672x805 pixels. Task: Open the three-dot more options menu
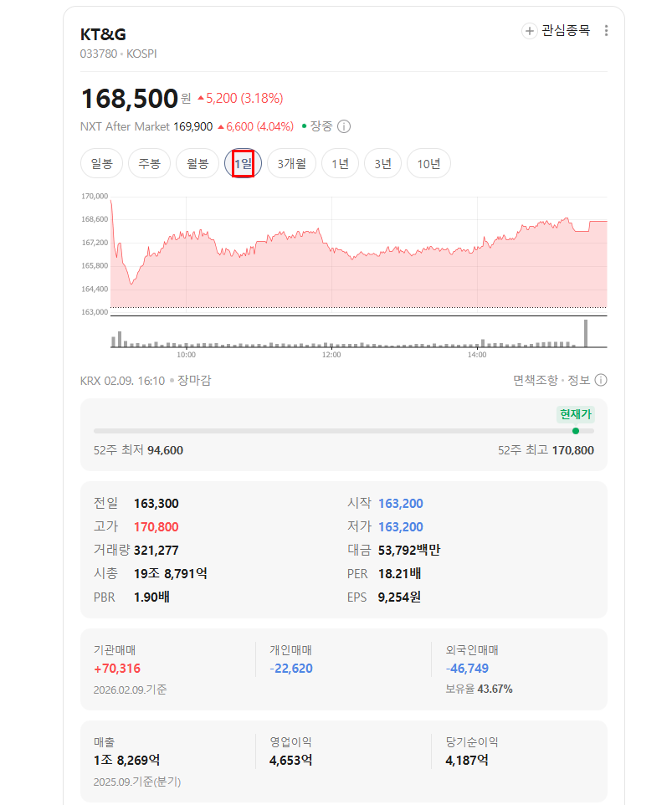[x=606, y=31]
